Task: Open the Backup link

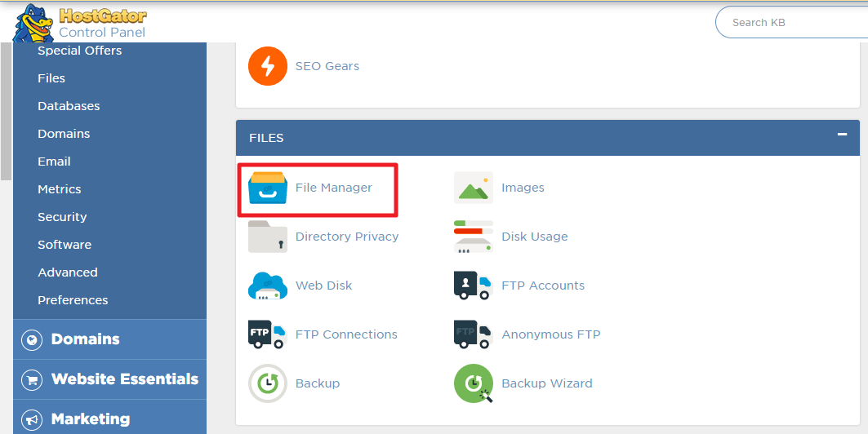Action: click(318, 383)
